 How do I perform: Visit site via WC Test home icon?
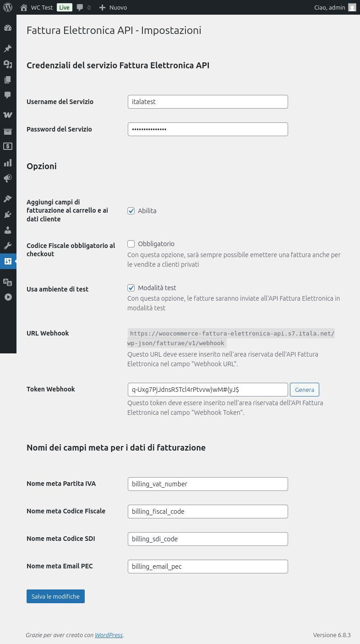point(24,7)
